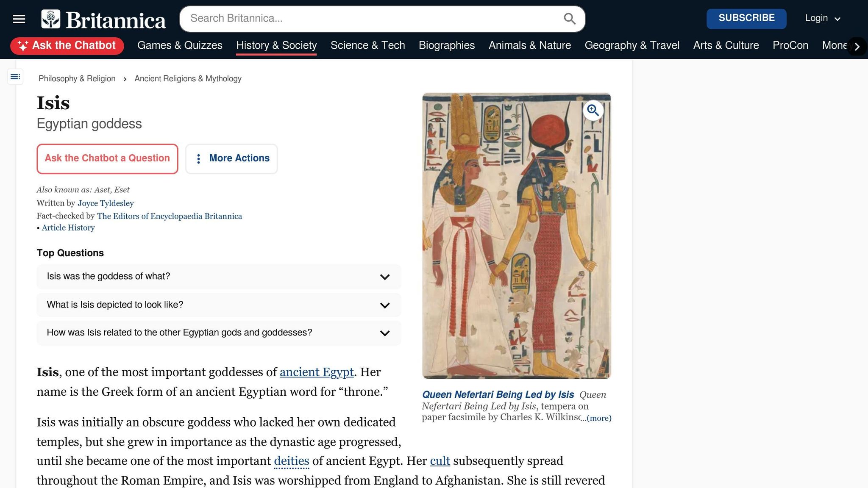
Task: Open the Games & Quizzes menu
Action: pyautogui.click(x=180, y=45)
